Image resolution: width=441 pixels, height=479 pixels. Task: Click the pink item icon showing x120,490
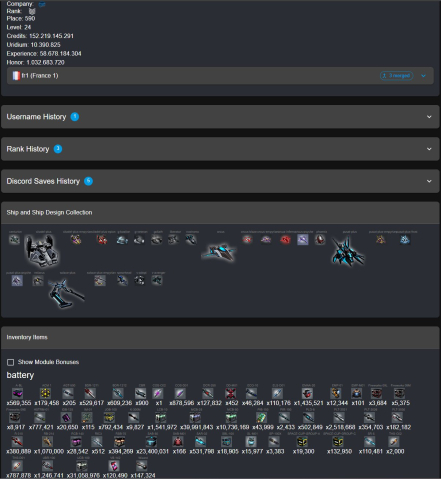(x=114, y=466)
